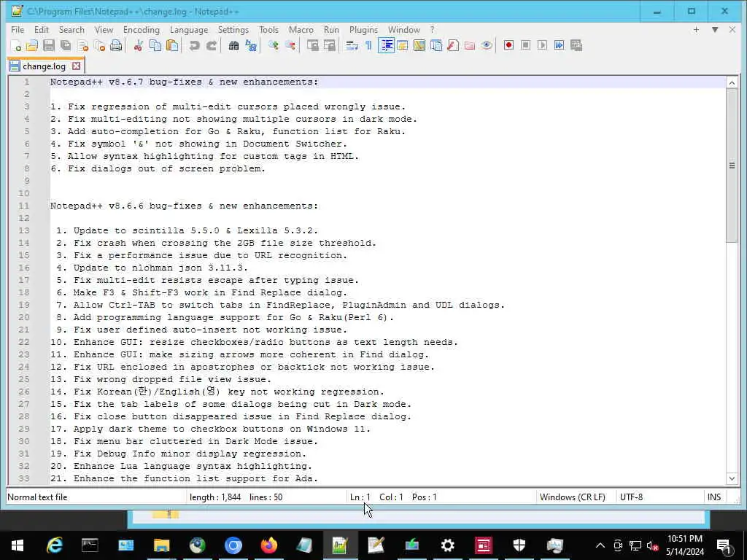747x560 pixels.
Task: Show the Document Map panel
Action: tap(419, 46)
